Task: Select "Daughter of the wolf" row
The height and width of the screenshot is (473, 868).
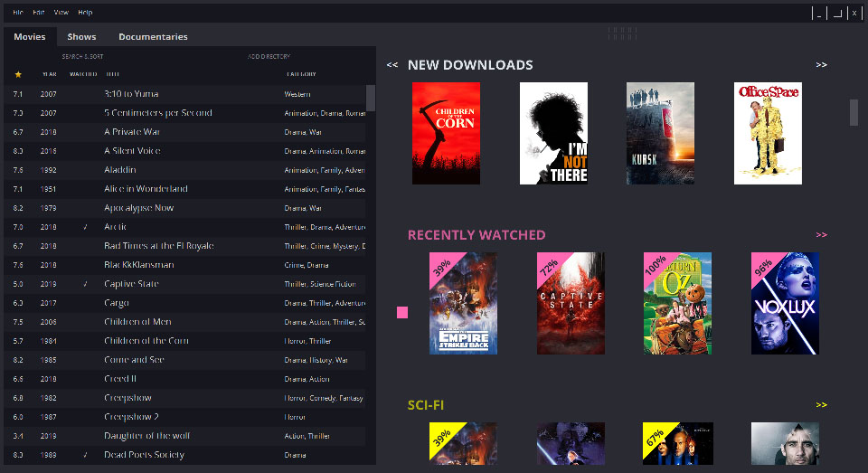Action: tap(184, 436)
